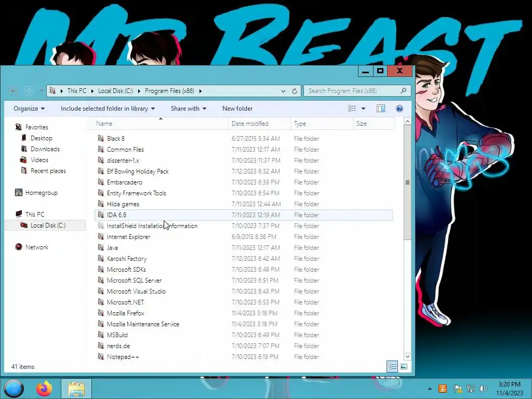Toggle the preview pane button
This screenshot has width=532, height=399.
[x=381, y=109]
